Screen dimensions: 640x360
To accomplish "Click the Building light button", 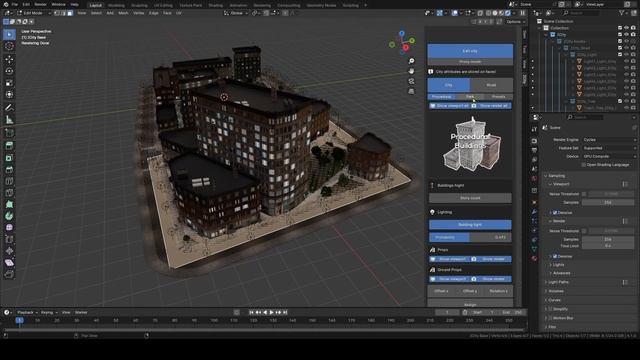I will point(470,224).
